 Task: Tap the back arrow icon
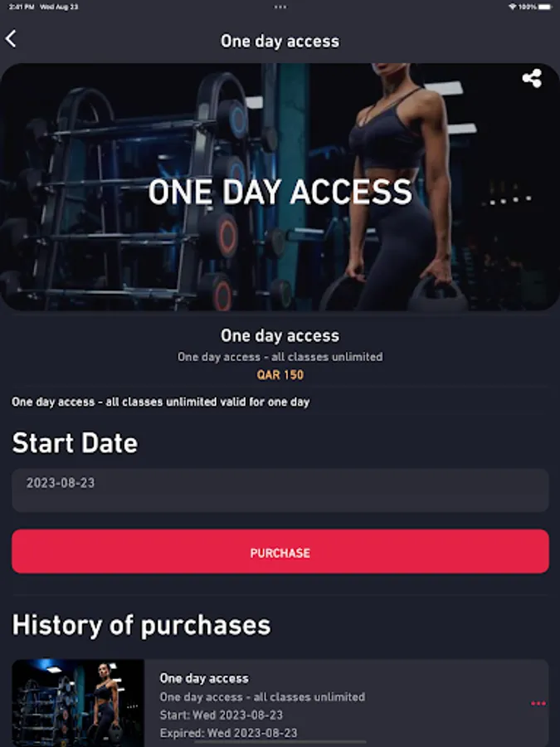11,38
